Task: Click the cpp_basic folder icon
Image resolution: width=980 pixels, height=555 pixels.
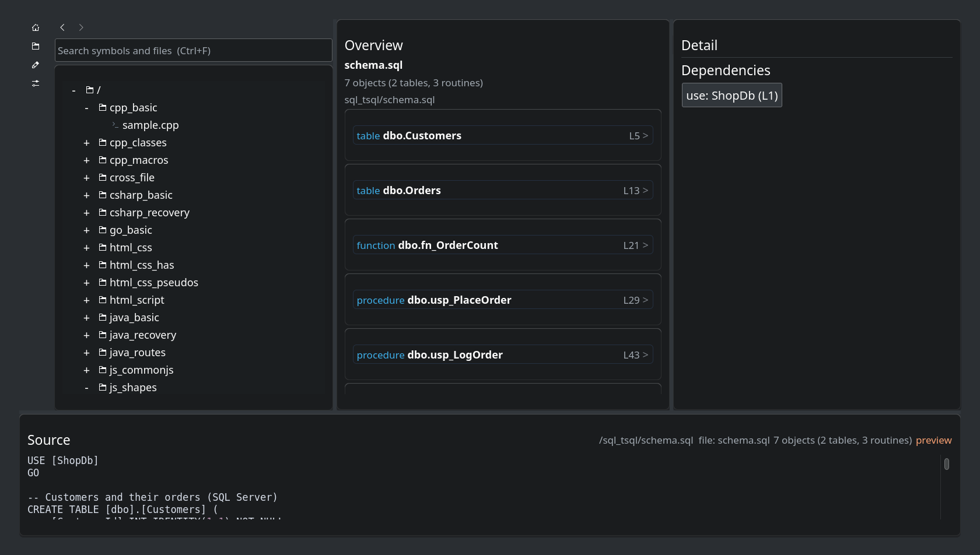Action: click(x=103, y=107)
